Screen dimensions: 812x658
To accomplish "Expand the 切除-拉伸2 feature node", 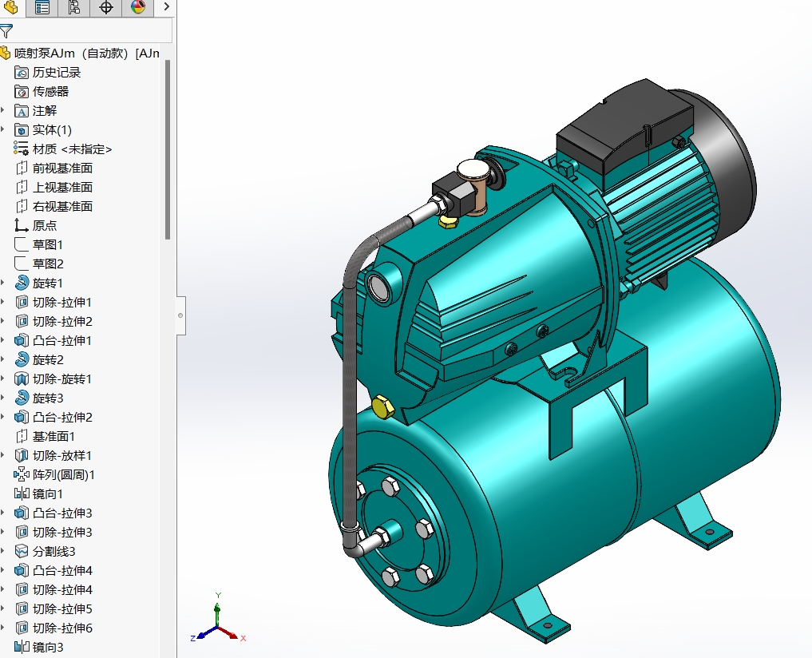I will [x=2, y=321].
